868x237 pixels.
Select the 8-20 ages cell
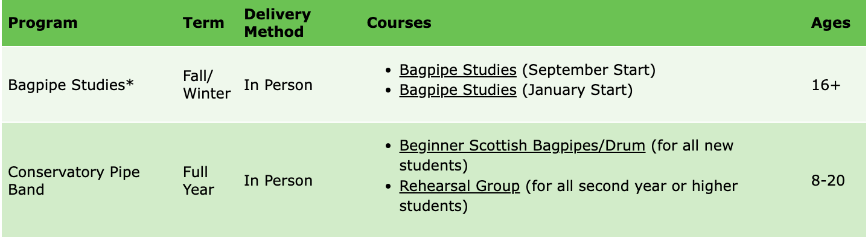[828, 181]
